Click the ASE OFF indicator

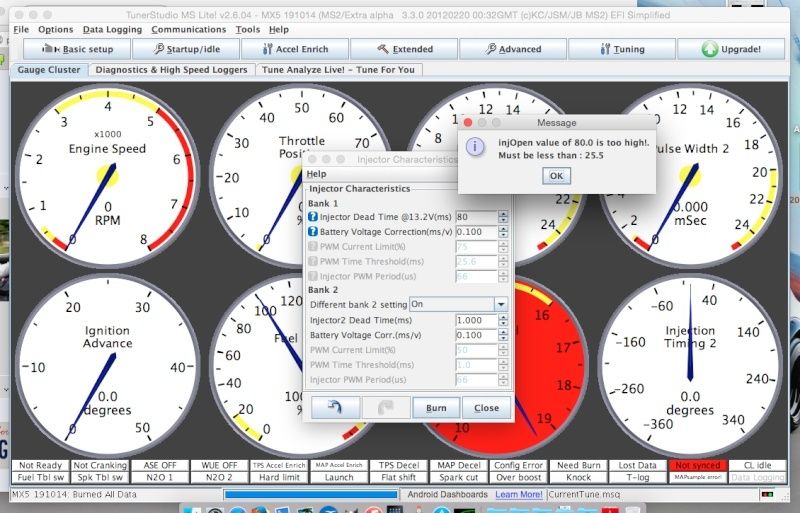[x=160, y=465]
